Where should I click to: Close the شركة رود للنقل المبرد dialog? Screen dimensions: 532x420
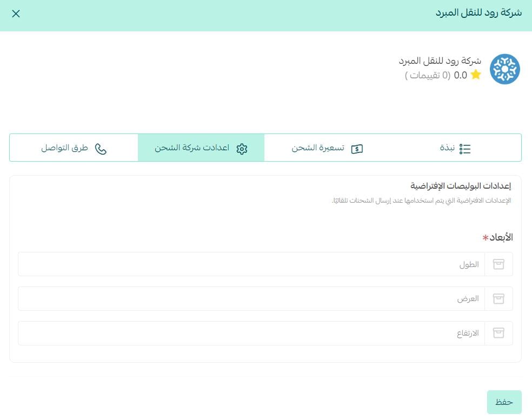point(16,14)
